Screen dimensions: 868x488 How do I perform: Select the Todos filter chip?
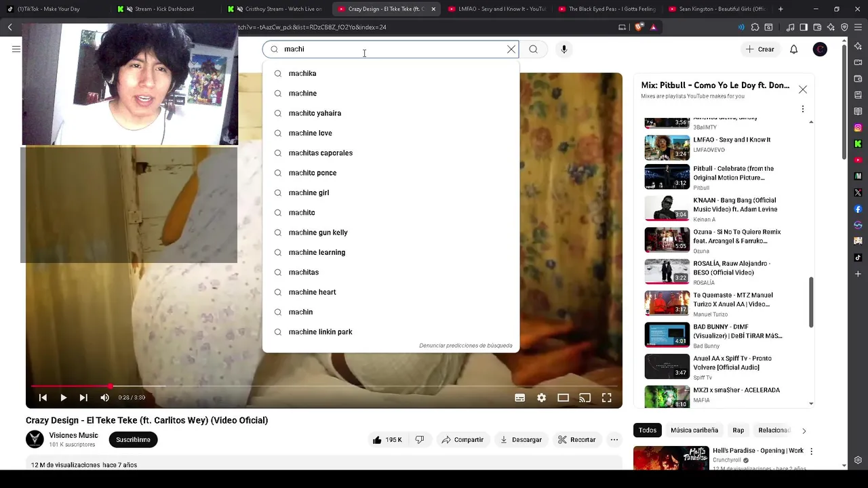coord(648,430)
